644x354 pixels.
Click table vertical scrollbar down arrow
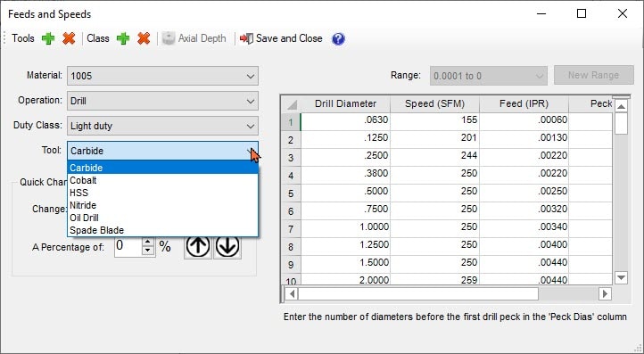pos(621,278)
